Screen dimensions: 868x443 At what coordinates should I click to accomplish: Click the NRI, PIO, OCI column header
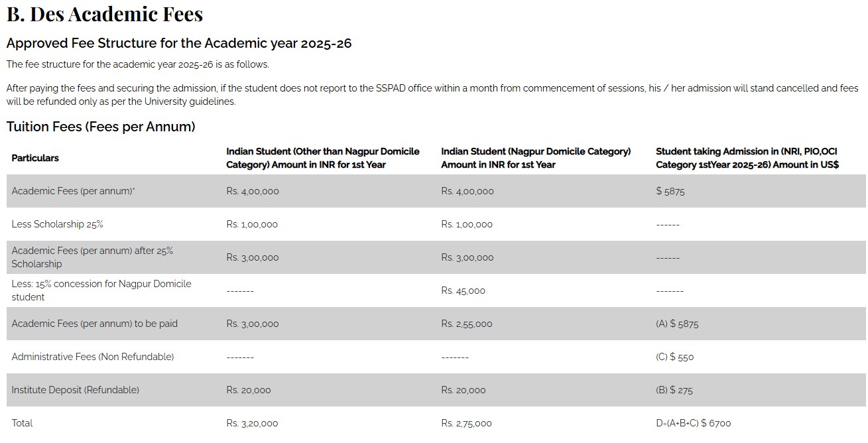pos(747,158)
